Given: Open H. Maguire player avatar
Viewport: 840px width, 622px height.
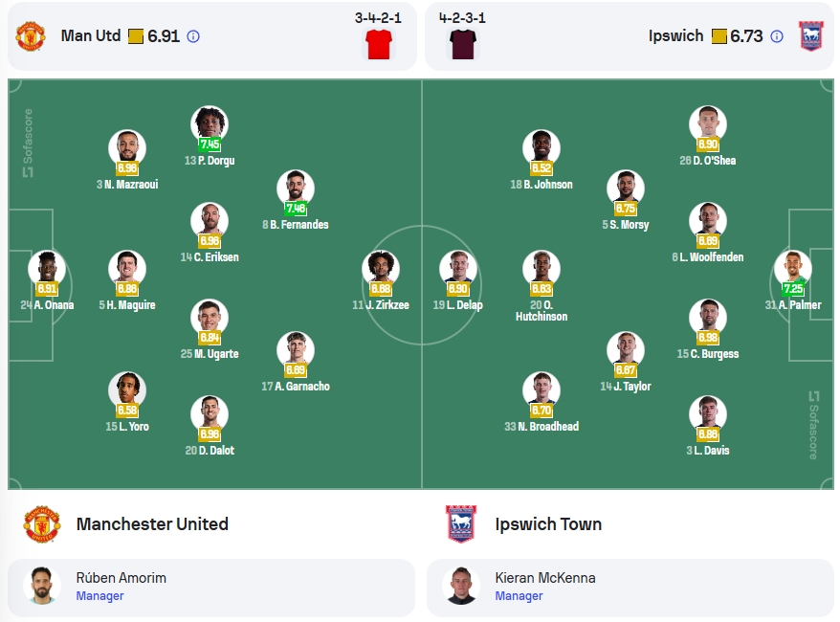Looking at the screenshot, I should point(127,269).
